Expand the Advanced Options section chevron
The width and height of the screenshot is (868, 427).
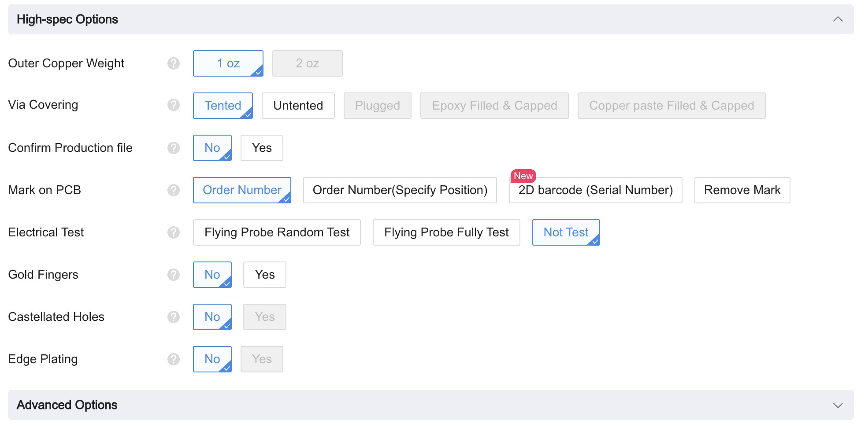click(x=838, y=405)
